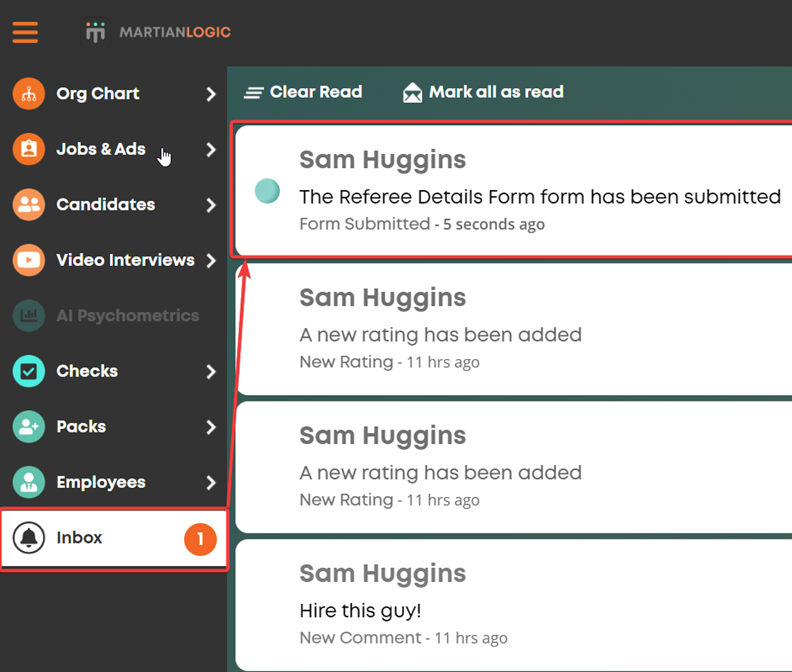Open the orange hamburger menu

[x=25, y=32]
